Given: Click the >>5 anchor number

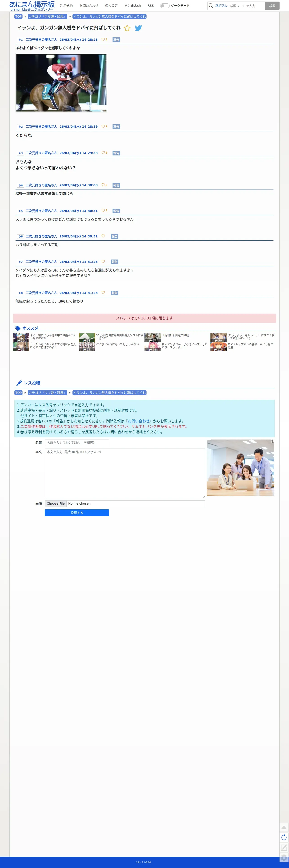Looking at the screenshot, I should pyautogui.click(x=20, y=211).
